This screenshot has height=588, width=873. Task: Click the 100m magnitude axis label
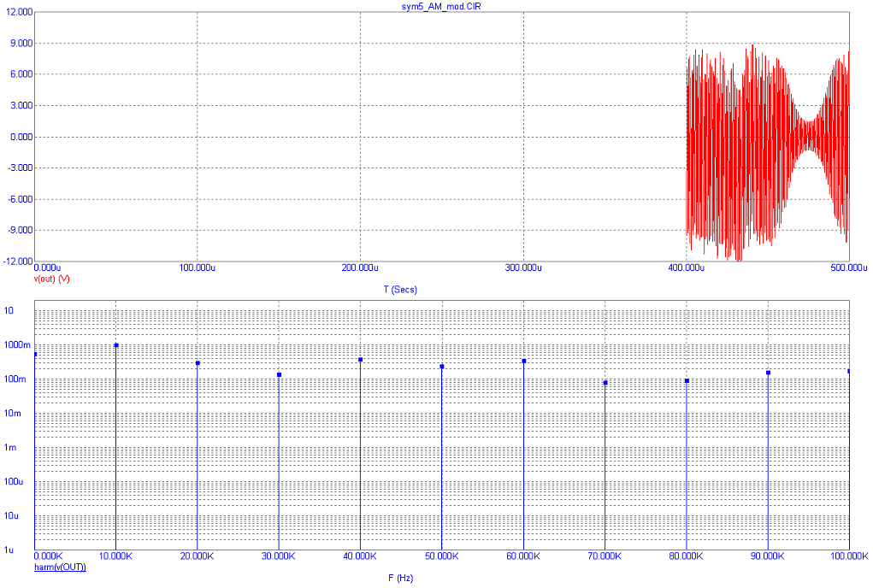pyautogui.click(x=15, y=379)
